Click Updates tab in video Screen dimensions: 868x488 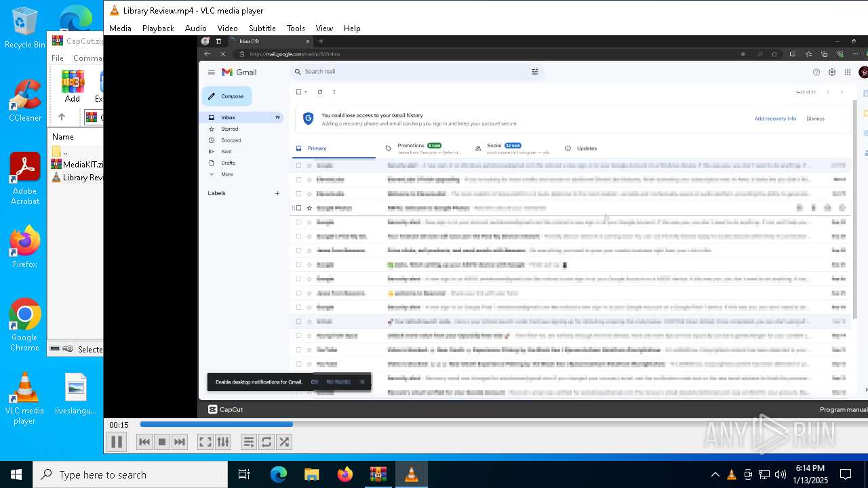[x=581, y=148]
